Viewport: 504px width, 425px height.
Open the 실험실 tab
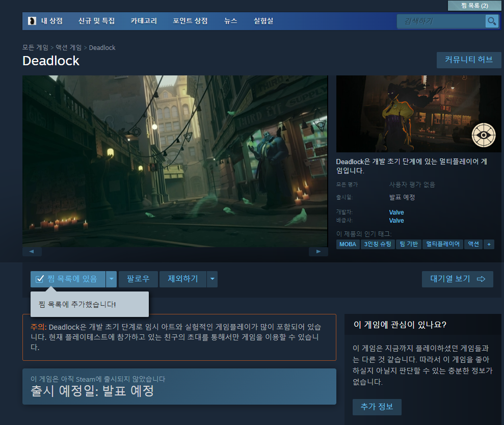pos(263,21)
